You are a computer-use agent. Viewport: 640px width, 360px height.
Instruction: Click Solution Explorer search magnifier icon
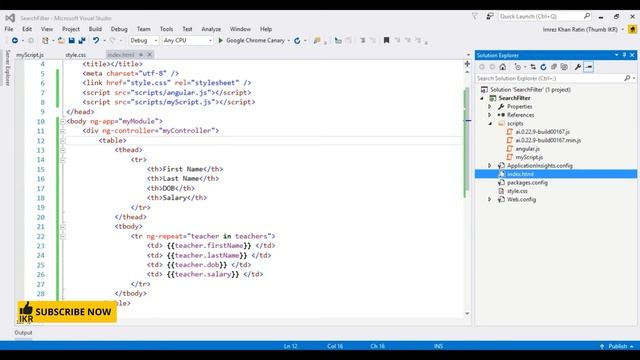[x=627, y=78]
